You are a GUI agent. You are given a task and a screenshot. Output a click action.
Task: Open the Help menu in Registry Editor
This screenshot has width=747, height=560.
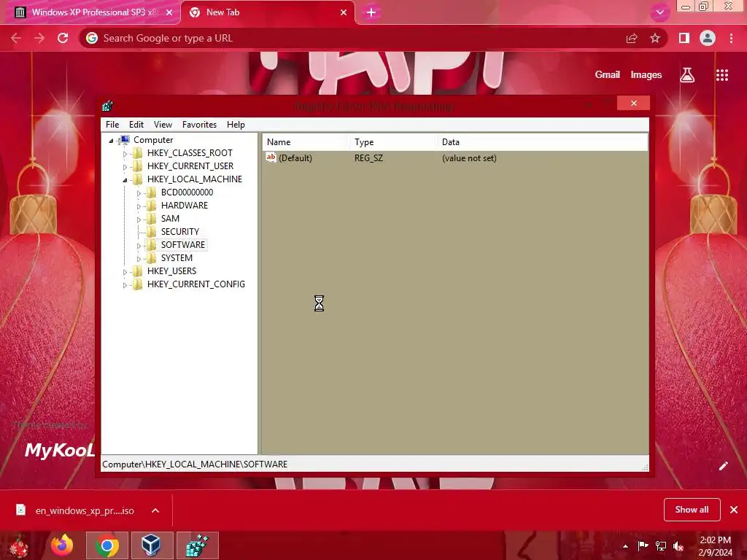236,124
